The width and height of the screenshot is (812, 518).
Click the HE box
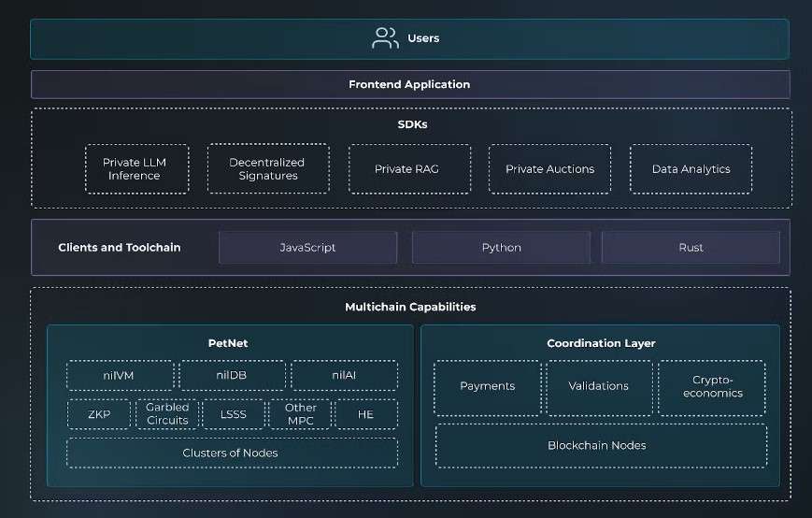[x=366, y=414]
